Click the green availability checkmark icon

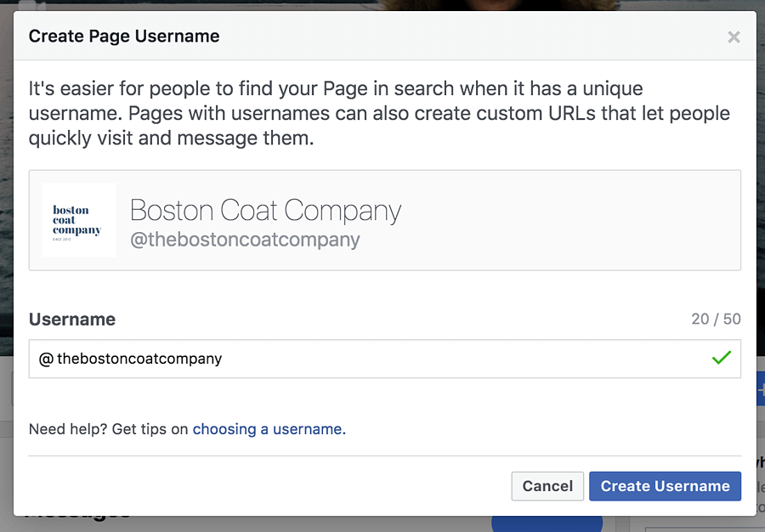[x=721, y=359]
